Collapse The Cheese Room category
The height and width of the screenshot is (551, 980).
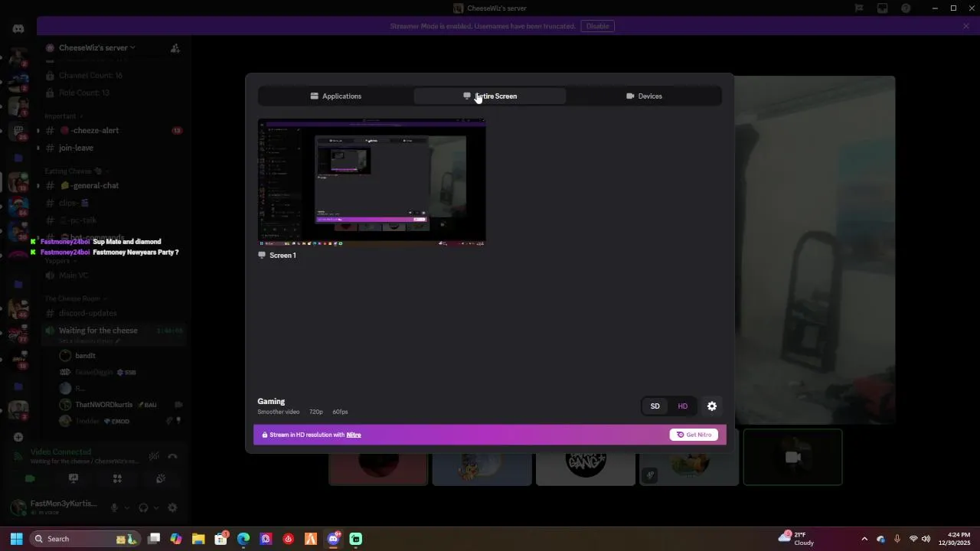pos(76,298)
